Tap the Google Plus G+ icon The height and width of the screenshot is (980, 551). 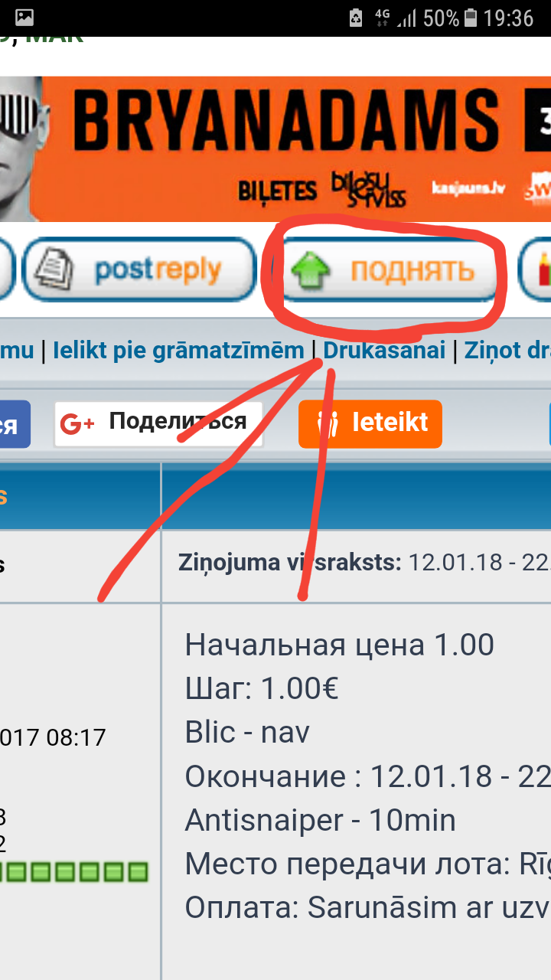[77, 423]
